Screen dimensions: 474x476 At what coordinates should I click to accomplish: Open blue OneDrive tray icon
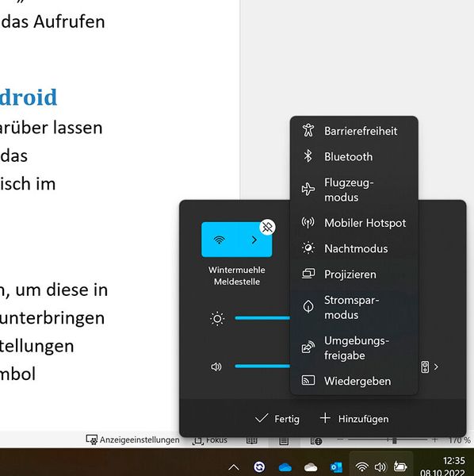tap(285, 467)
